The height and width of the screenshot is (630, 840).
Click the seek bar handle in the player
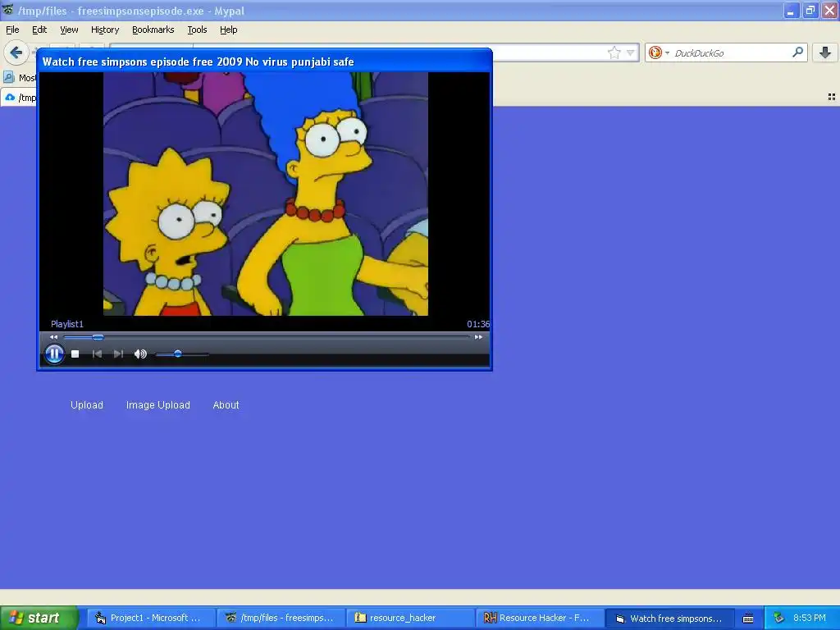[98, 337]
